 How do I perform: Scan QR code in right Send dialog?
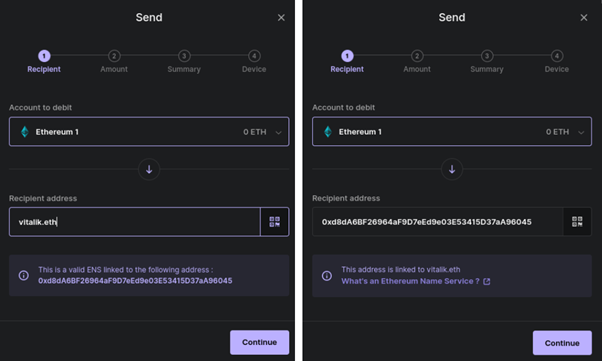(577, 222)
